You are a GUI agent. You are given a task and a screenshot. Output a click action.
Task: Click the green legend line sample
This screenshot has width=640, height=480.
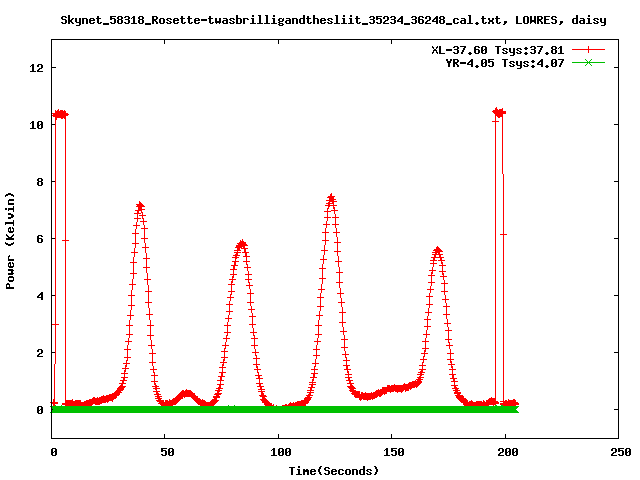click(588, 62)
